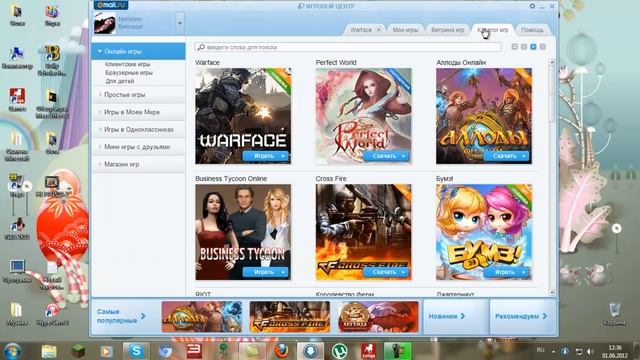Close the Warface tab with its X
Viewport: 640px width, 360px height.
point(378,30)
